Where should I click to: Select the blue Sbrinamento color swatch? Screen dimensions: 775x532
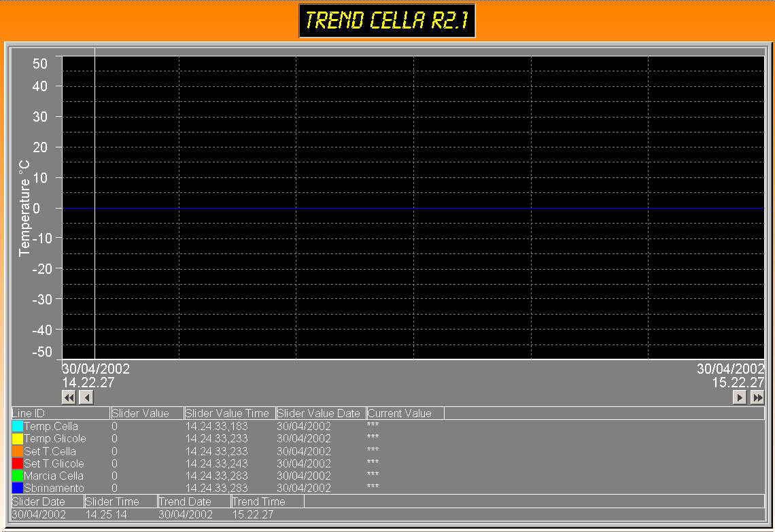click(17, 488)
